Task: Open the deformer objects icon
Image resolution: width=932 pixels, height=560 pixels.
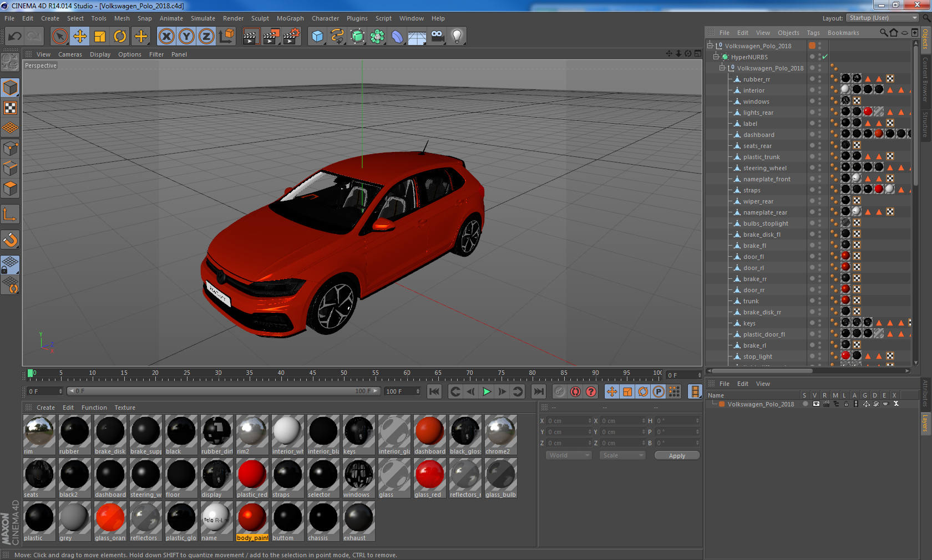Action: coord(397,37)
